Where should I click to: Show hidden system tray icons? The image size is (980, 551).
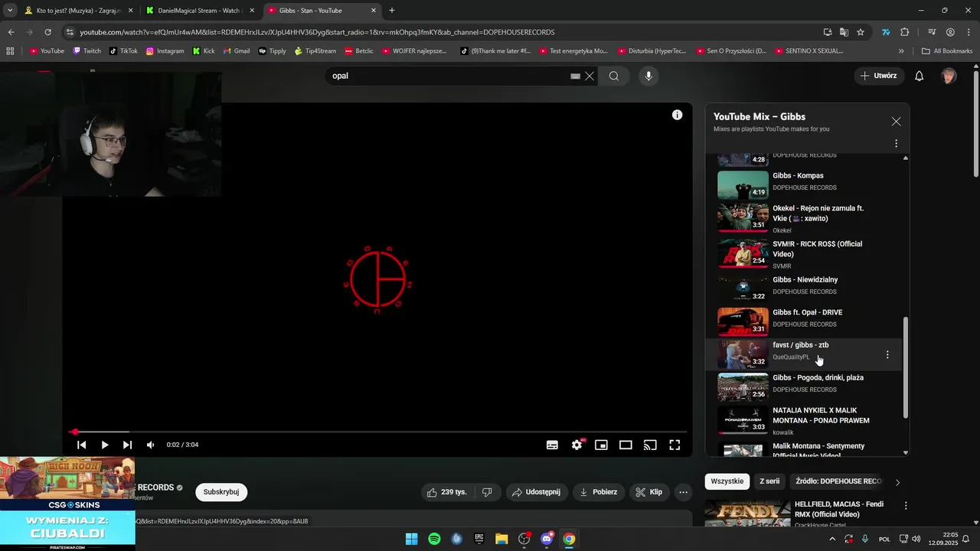pyautogui.click(x=832, y=539)
